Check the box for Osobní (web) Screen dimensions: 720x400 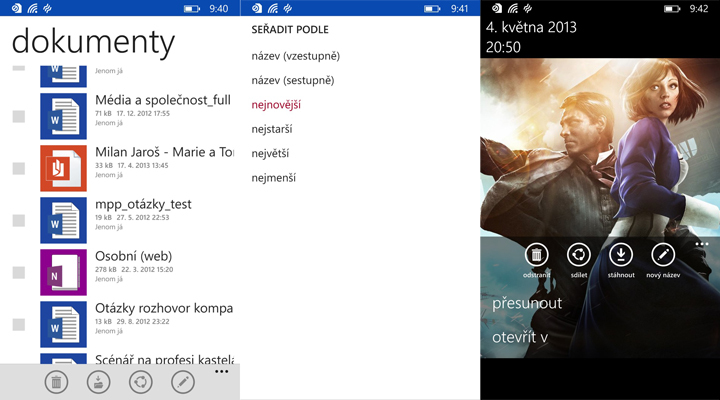(x=18, y=272)
